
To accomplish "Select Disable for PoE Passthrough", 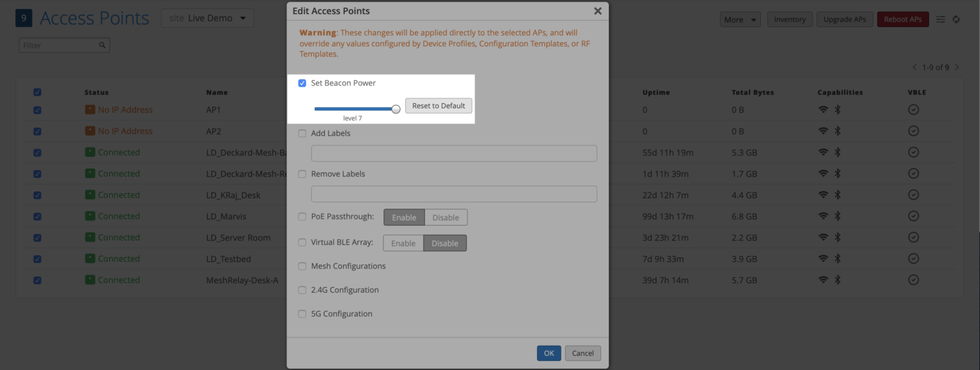I will click(445, 218).
